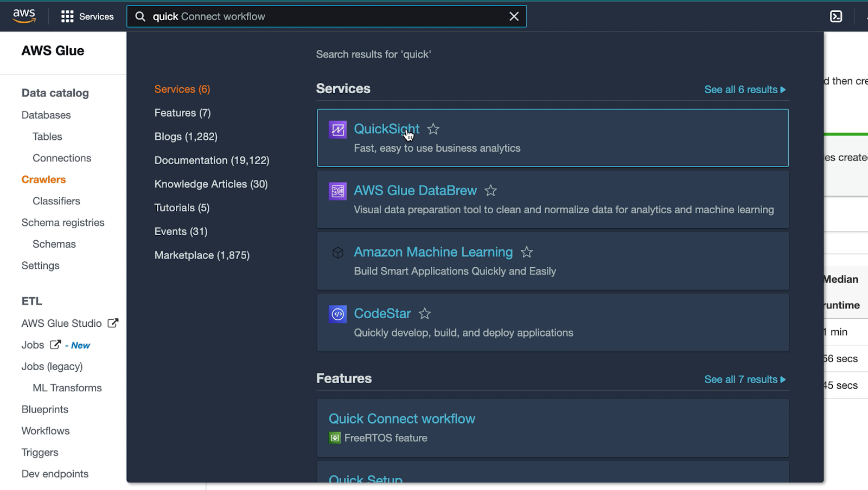Open Jobs (legacy) in sidebar
The image size is (868, 490).
52,366
